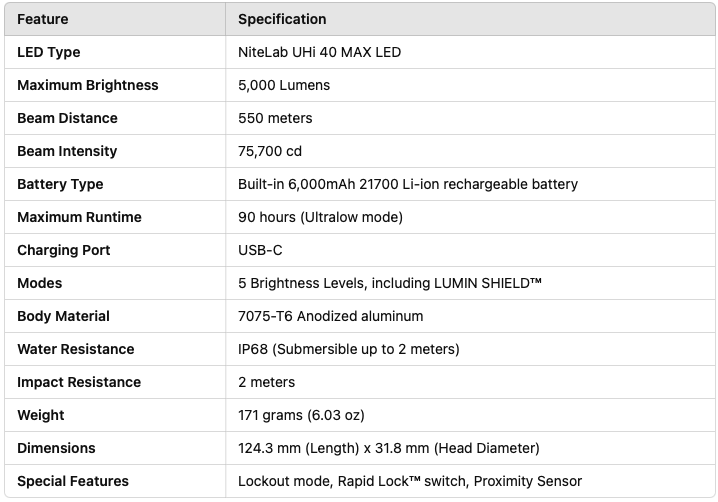Click the Lockout mode special features cell
Screen dimensions: 718x502
(410, 481)
